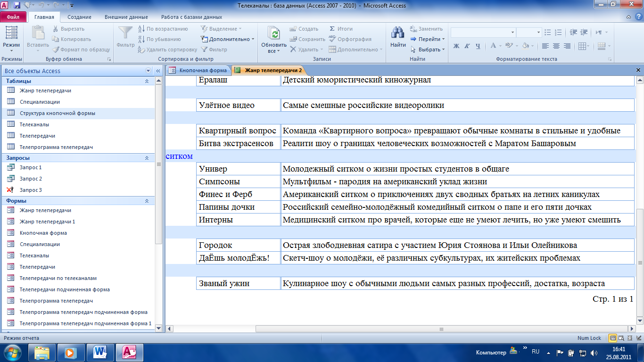This screenshot has height=362, width=644.
Task: Click Формат по образцу format painter
Action: [x=81, y=49]
